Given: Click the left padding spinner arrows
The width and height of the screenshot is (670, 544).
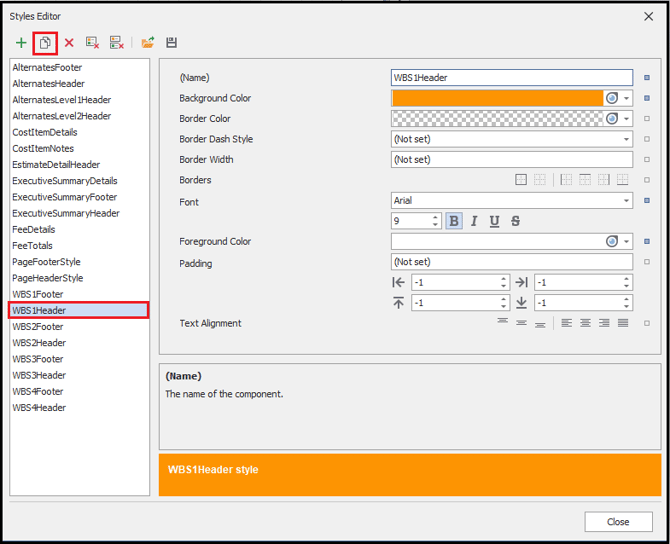Looking at the screenshot, I should click(x=503, y=282).
